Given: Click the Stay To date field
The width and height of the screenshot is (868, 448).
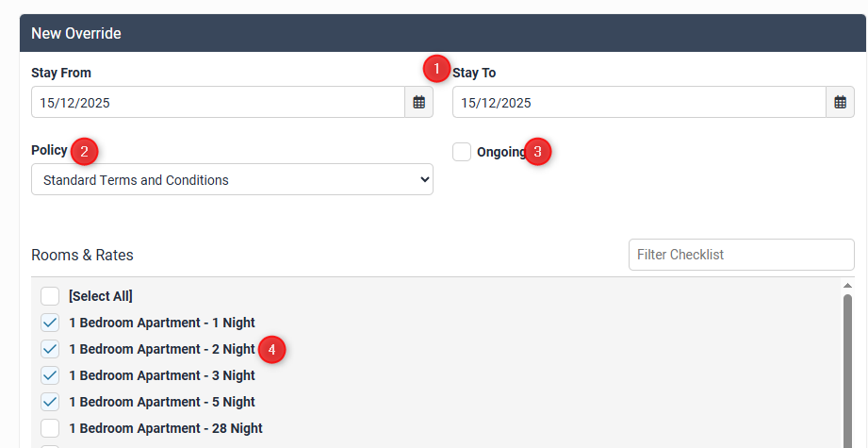Looking at the screenshot, I should click(x=639, y=103).
